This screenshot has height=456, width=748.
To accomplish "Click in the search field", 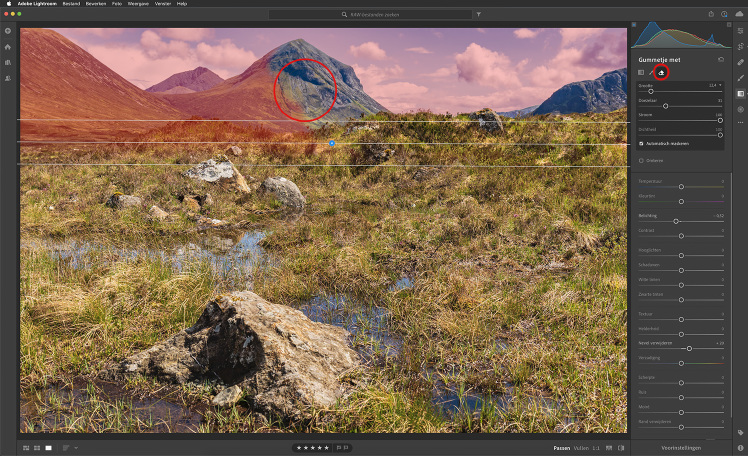I will (x=370, y=14).
